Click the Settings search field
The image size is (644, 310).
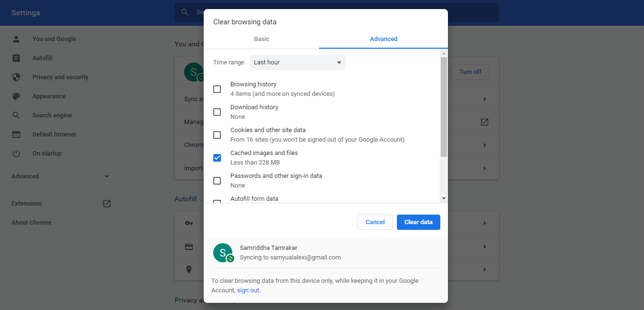[337, 12]
